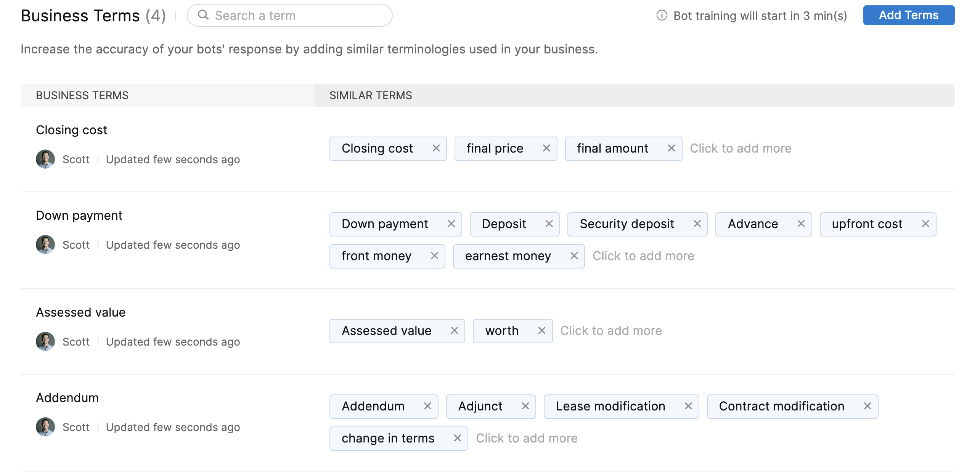
Task: Remove the 'Adjunct' similar term
Action: [525, 406]
